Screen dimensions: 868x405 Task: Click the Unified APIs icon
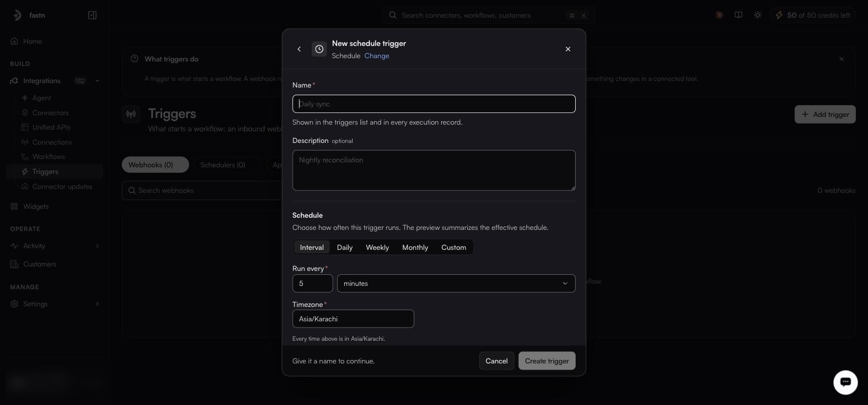click(x=25, y=127)
